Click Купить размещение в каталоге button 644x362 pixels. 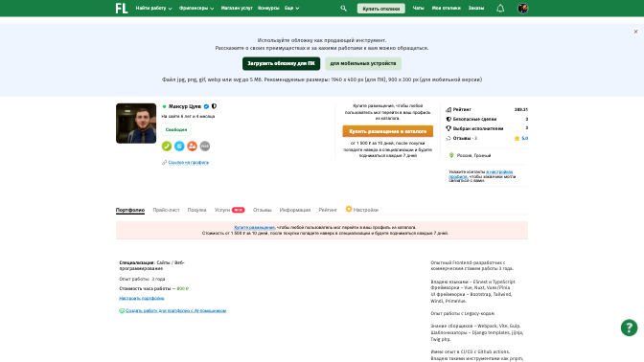[x=388, y=131]
